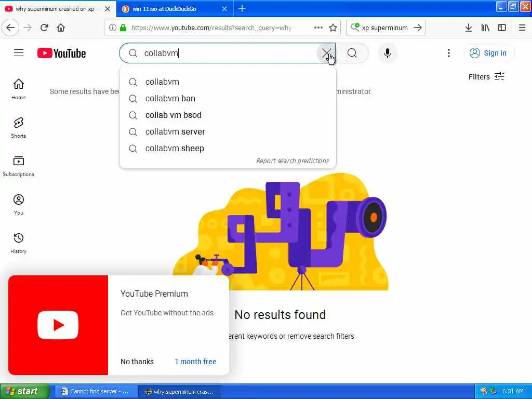Close the DuckDuckGo tab
The width and height of the screenshot is (532, 399).
pos(224,9)
